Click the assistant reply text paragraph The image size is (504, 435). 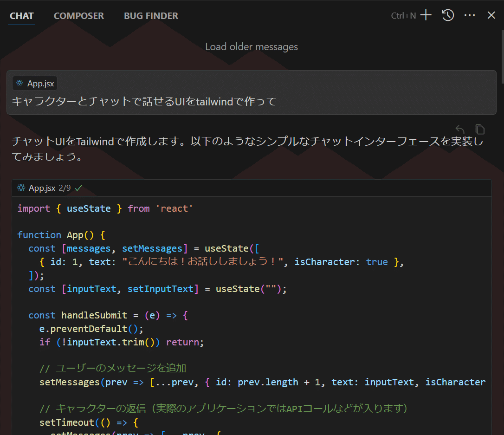pos(247,149)
